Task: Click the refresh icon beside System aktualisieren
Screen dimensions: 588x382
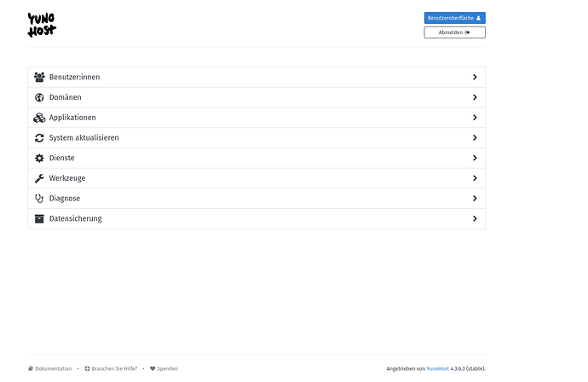Action: pos(39,138)
